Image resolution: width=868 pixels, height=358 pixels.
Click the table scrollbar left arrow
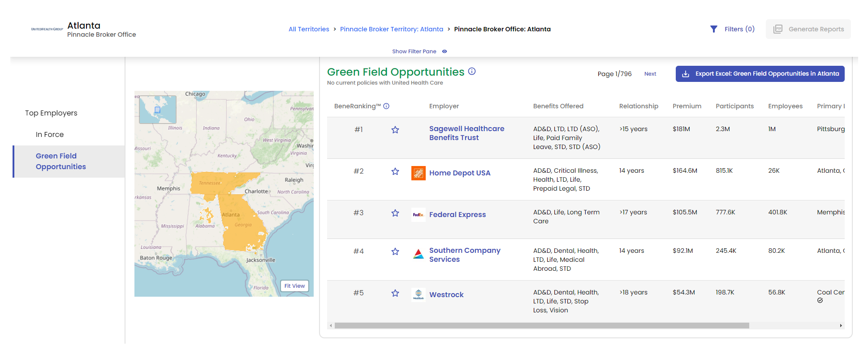[331, 326]
